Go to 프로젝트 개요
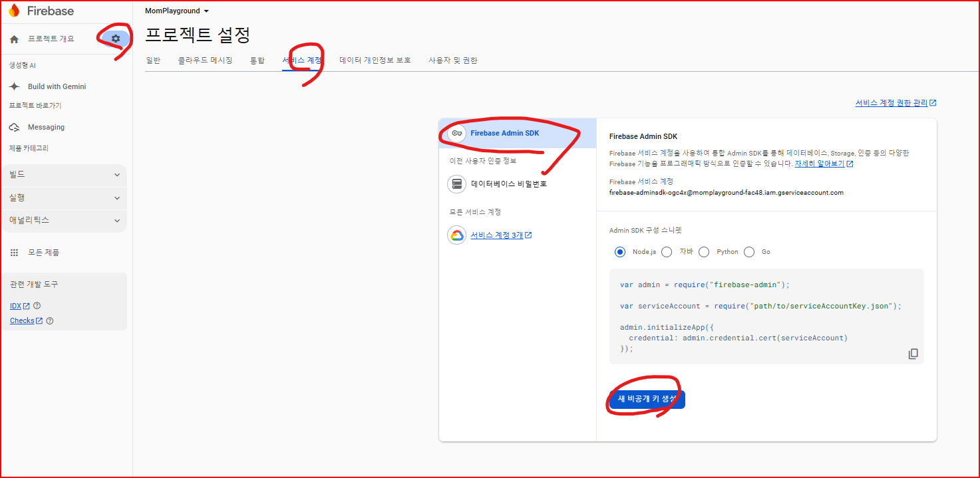The width and height of the screenshot is (980, 478). (x=51, y=39)
